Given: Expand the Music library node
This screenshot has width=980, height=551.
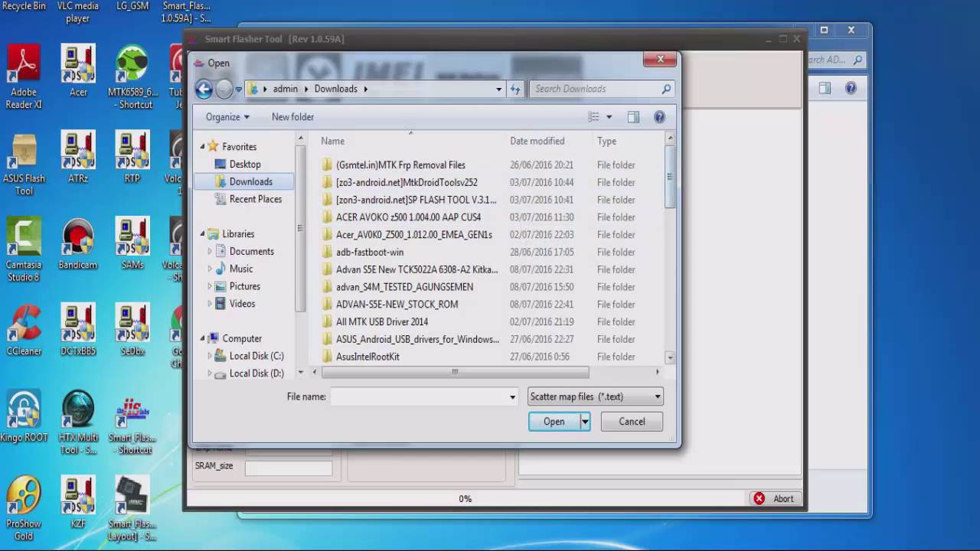Looking at the screenshot, I should [x=210, y=269].
